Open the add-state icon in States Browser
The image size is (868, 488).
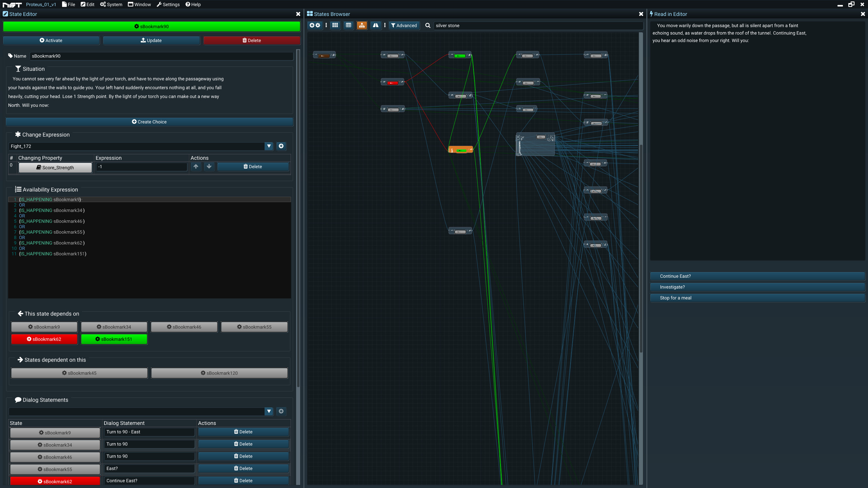pos(312,25)
